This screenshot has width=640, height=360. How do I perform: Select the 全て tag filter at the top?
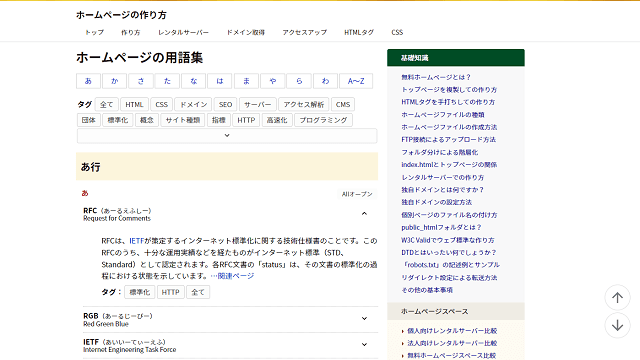[x=107, y=104]
